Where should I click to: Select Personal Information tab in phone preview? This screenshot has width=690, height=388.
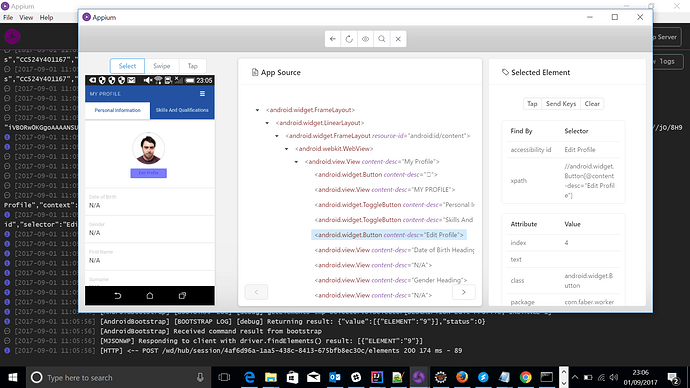(x=117, y=110)
